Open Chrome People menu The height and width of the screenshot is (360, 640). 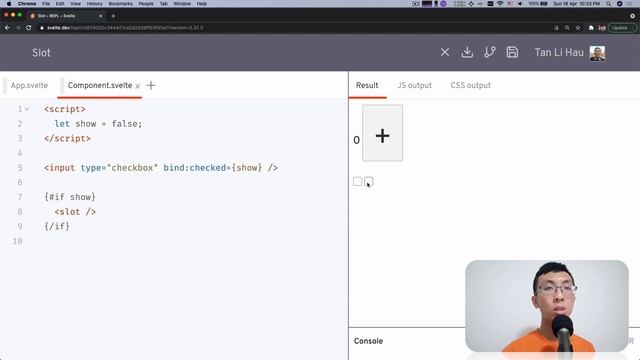point(146,4)
